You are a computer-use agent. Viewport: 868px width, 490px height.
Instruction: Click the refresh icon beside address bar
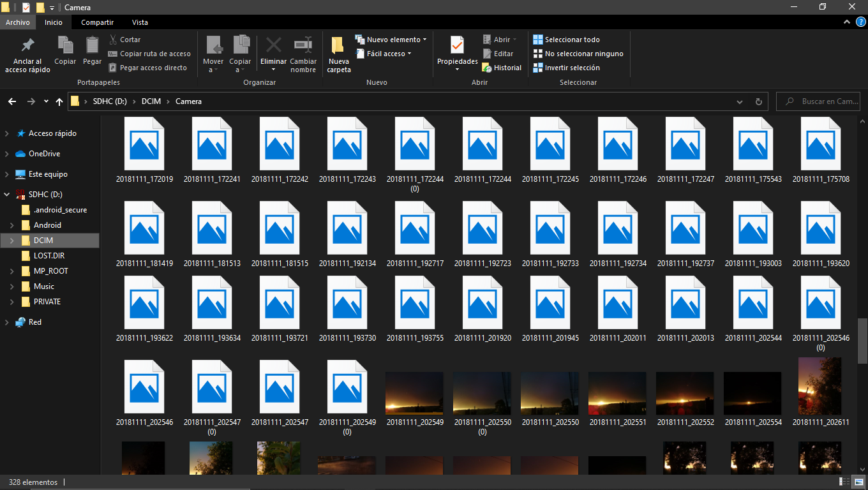point(758,101)
